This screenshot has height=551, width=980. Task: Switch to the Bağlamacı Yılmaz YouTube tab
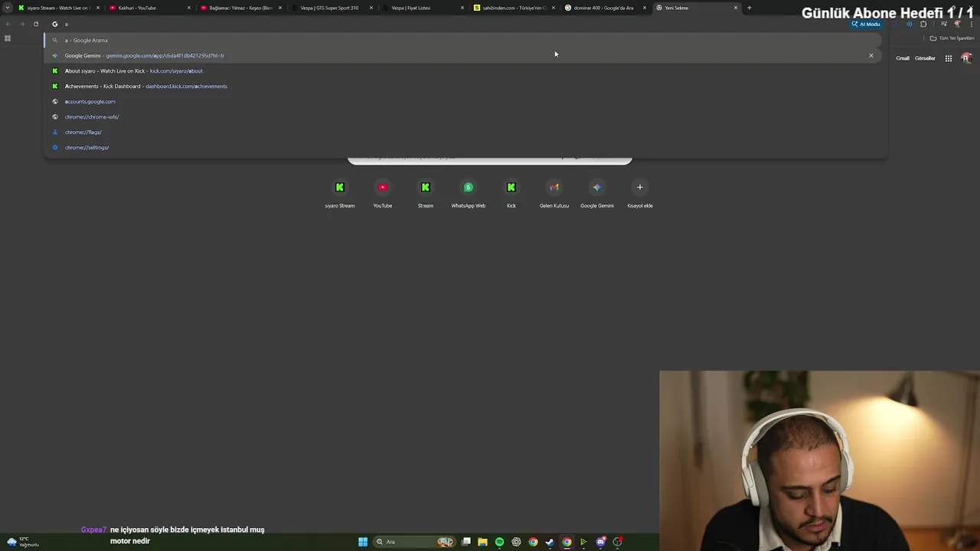click(x=240, y=8)
